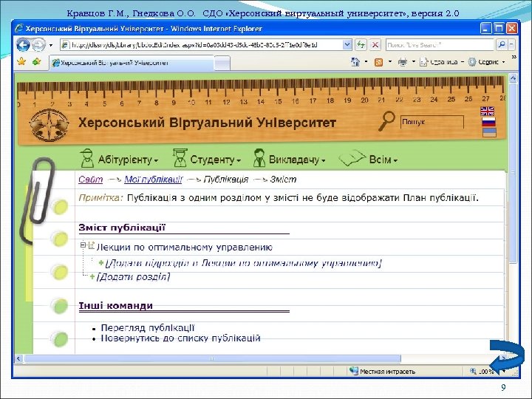The height and width of the screenshot is (399, 532).
Task: Click the Пошук site search field
Action: (432, 122)
